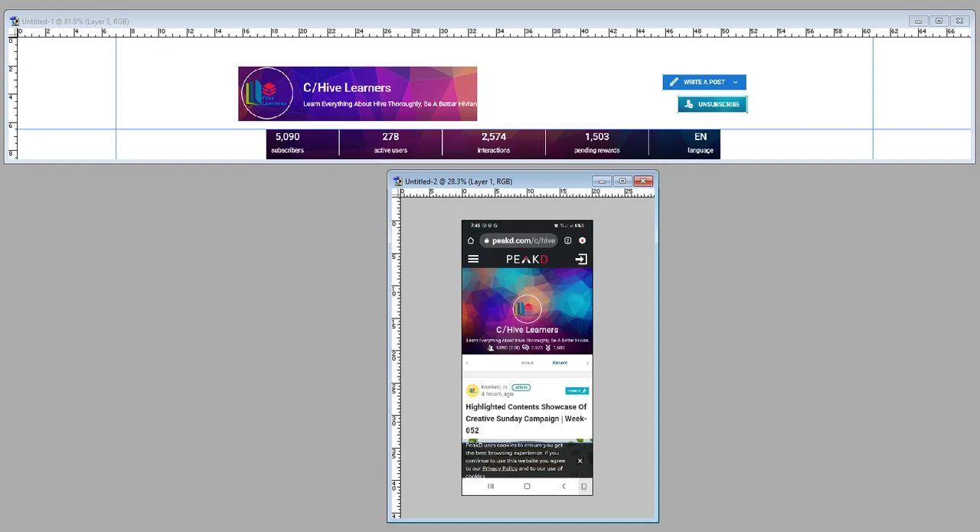The height and width of the screenshot is (532, 980).
Task: Dismiss the cookie notice with the X
Action: coord(580,461)
